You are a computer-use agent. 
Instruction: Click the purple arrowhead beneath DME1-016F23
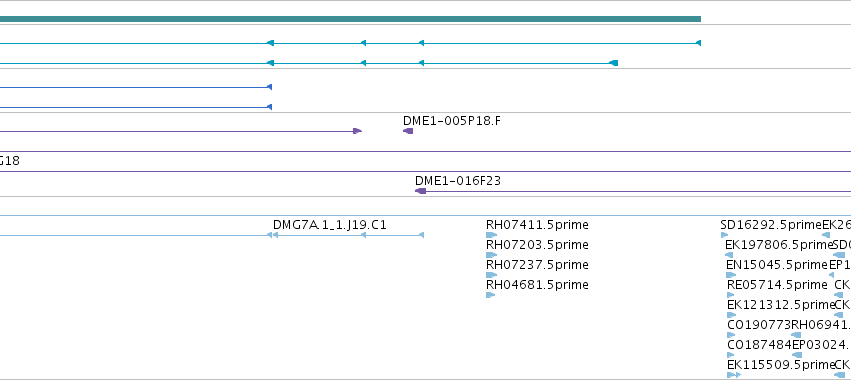[x=421, y=191]
